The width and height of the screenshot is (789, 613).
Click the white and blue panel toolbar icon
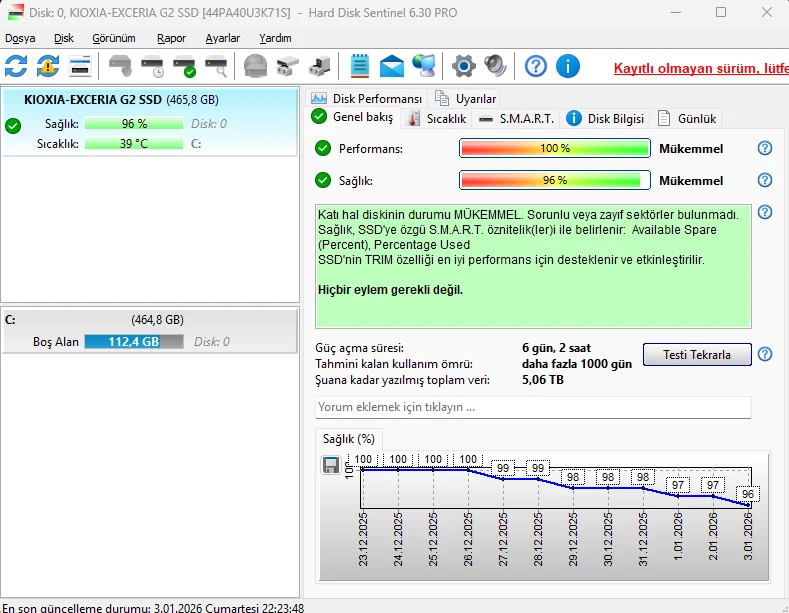80,66
